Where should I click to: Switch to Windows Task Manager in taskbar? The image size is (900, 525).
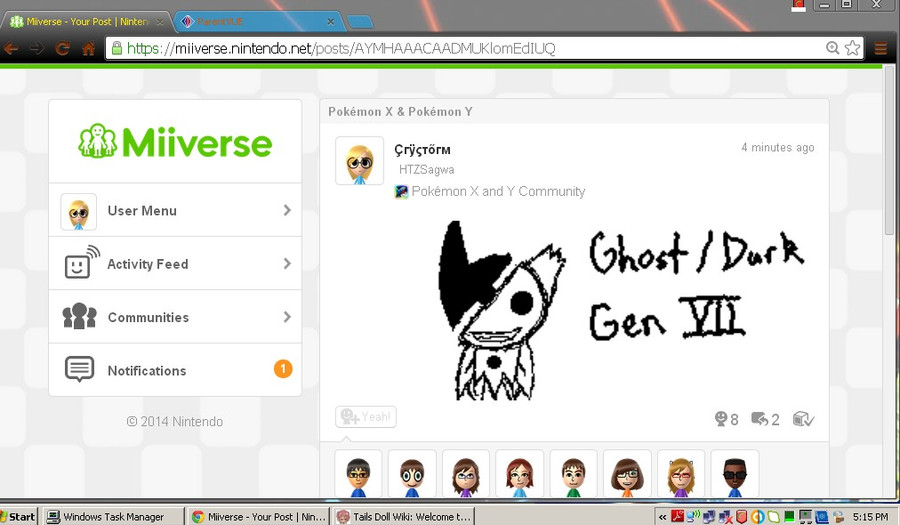pyautogui.click(x=113, y=516)
